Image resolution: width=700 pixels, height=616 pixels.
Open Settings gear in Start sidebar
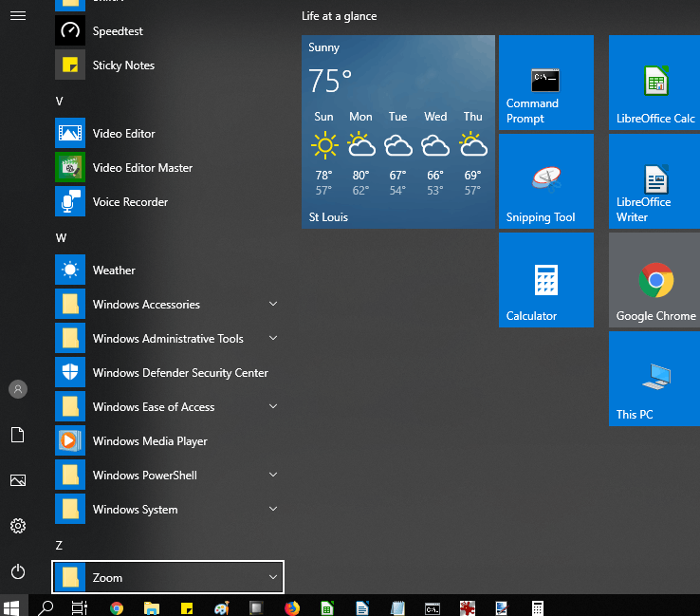click(18, 526)
